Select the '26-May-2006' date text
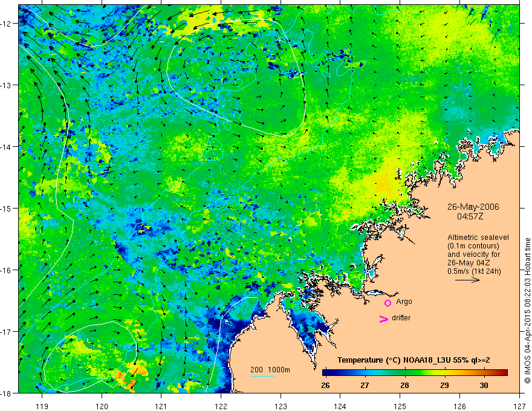The height and width of the screenshot is (411, 532). click(473, 207)
